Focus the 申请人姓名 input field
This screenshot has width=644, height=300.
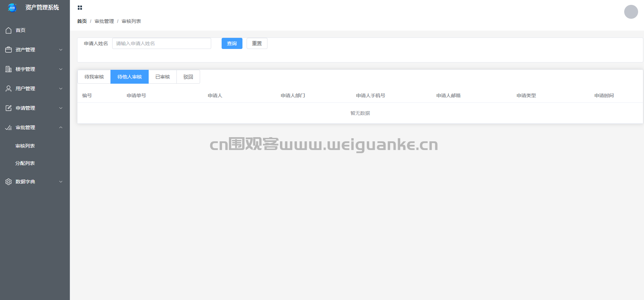(x=162, y=44)
